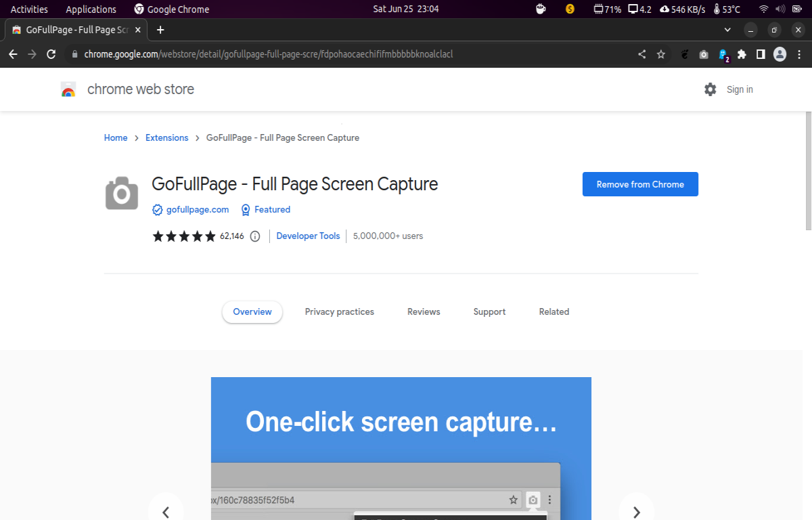Screen dimensions: 812x520
Task: Open the Extensions puzzle-piece menu
Action: [x=742, y=54]
